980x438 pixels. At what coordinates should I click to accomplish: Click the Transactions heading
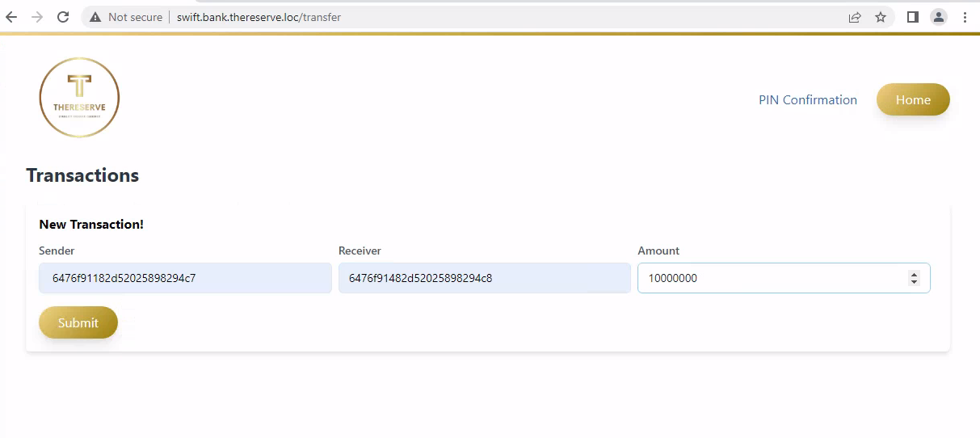82,175
